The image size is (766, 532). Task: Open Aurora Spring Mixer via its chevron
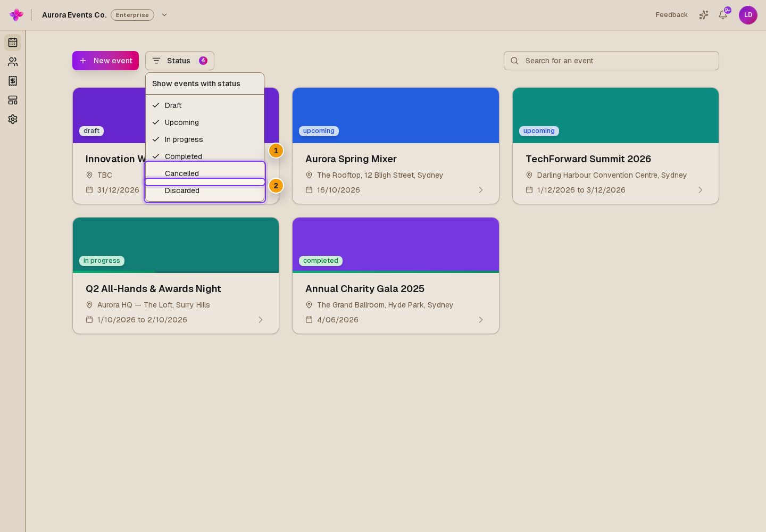coord(481,190)
